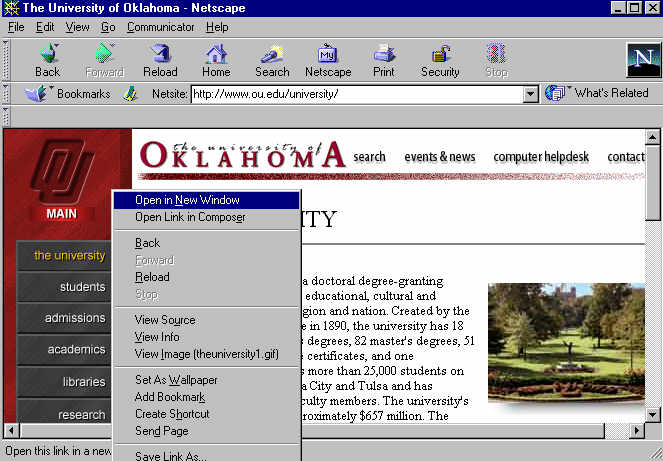Maximize the Netscape window
The width and height of the screenshot is (663, 461).
click(x=635, y=8)
